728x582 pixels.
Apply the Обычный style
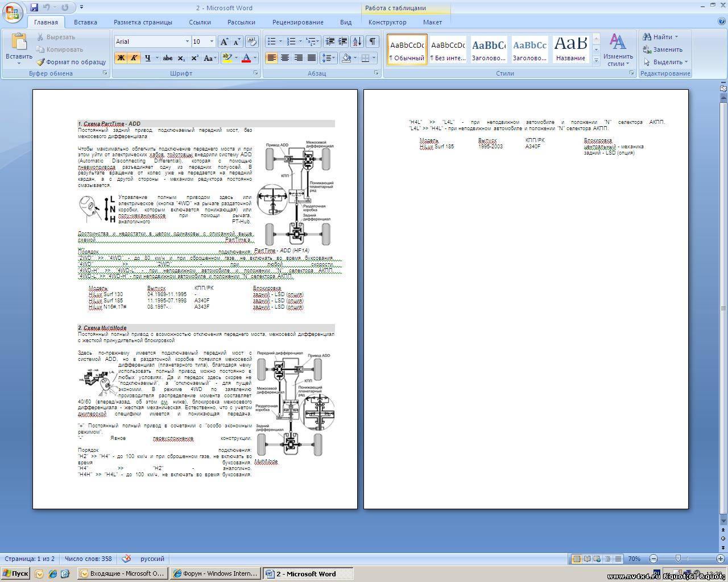click(x=407, y=49)
